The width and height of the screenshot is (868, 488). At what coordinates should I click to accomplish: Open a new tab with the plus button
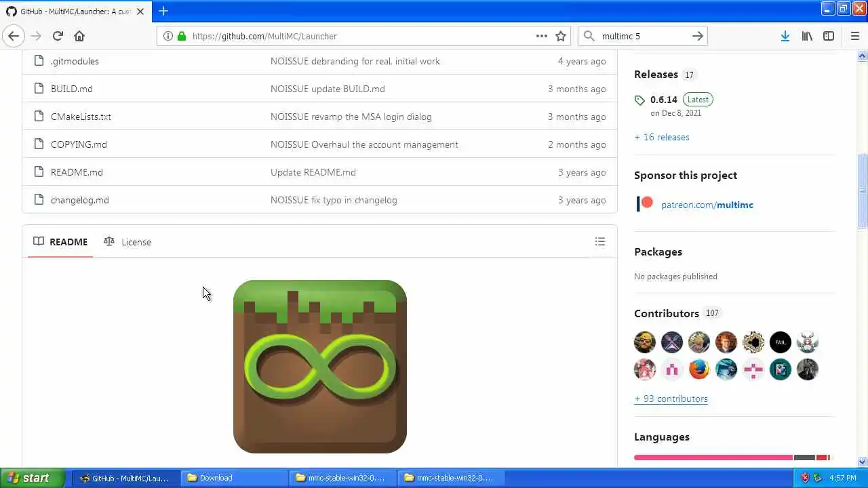tap(163, 11)
